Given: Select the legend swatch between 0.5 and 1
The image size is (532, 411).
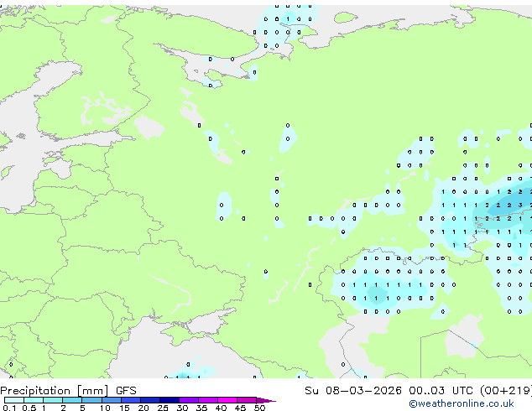Looking at the screenshot, I should click(34, 400).
